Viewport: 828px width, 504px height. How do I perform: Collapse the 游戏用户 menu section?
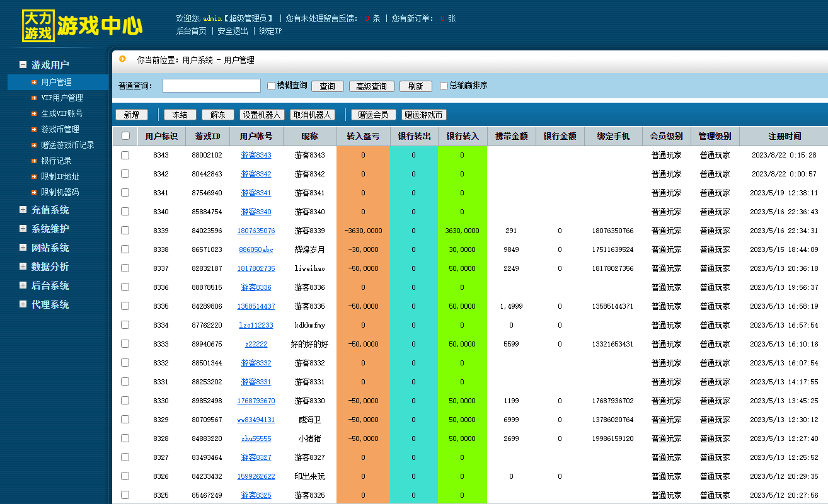(23, 65)
